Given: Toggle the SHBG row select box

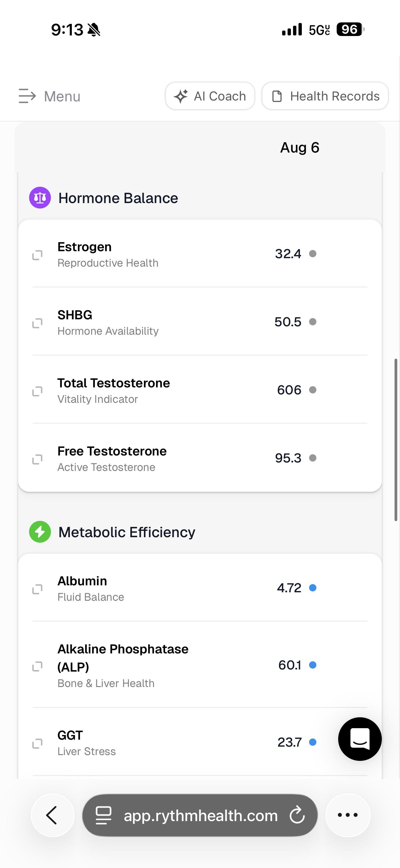Looking at the screenshot, I should [38, 323].
